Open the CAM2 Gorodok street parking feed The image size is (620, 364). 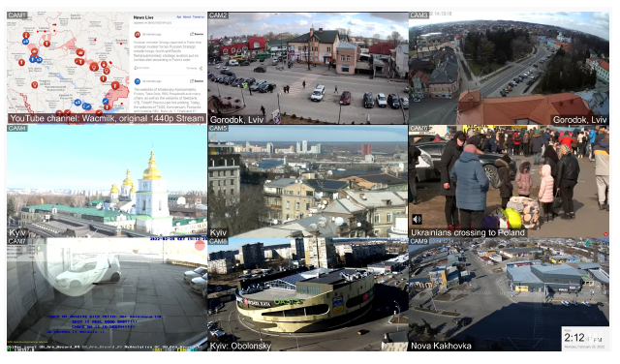(x=308, y=68)
